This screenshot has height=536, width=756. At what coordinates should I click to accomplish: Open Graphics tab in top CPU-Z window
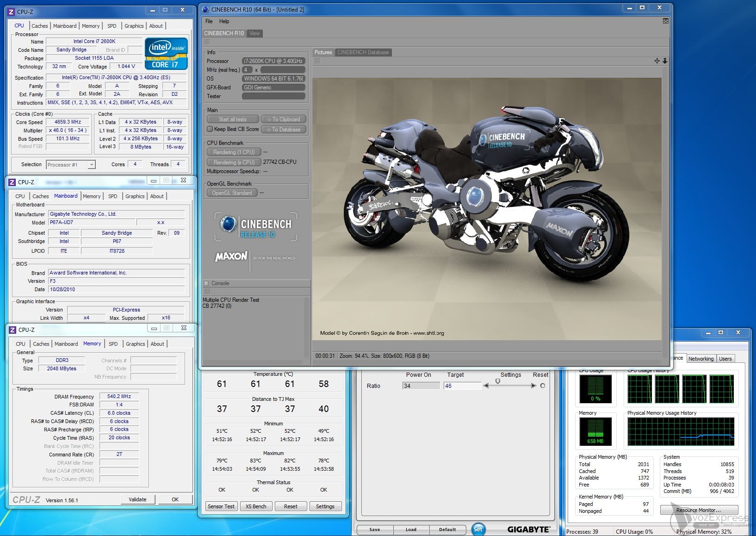pyautogui.click(x=134, y=26)
